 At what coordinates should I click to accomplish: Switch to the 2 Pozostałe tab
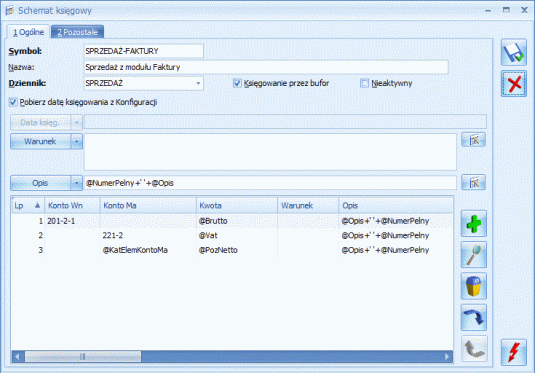coord(77,32)
